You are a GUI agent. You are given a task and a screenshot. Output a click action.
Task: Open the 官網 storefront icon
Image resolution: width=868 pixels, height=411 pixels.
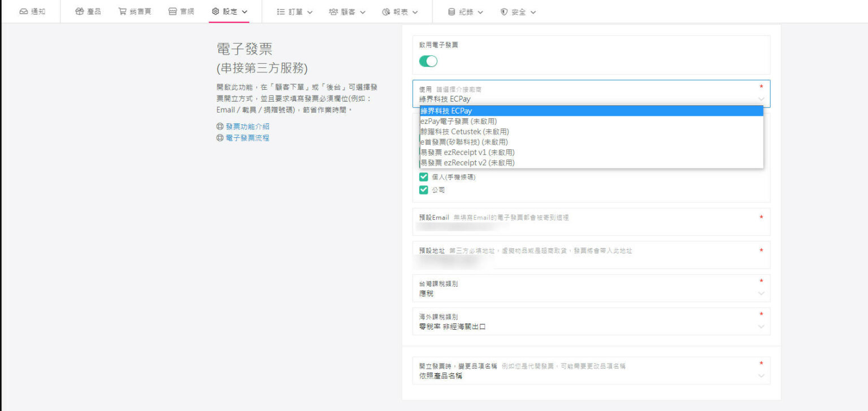(173, 12)
